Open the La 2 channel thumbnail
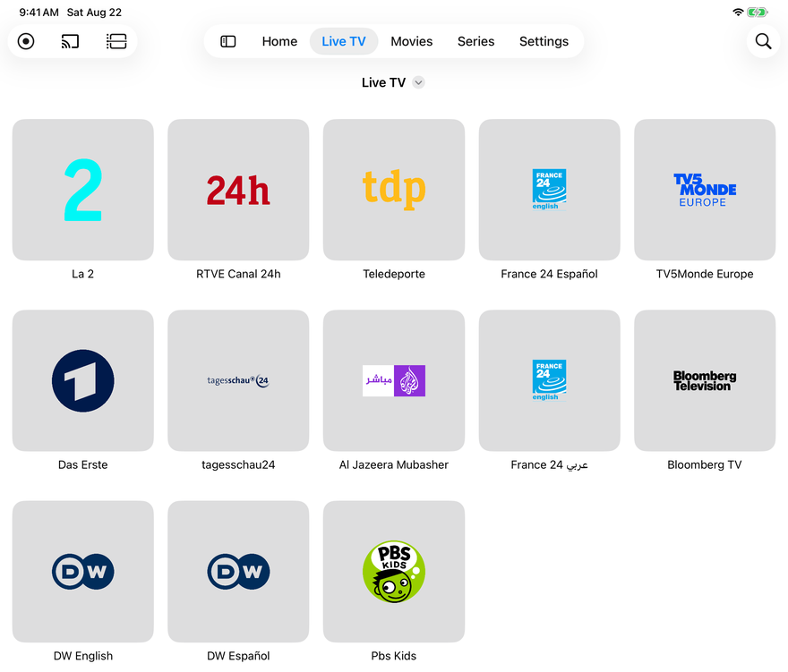Image resolution: width=788 pixels, height=672 pixels. click(x=83, y=190)
